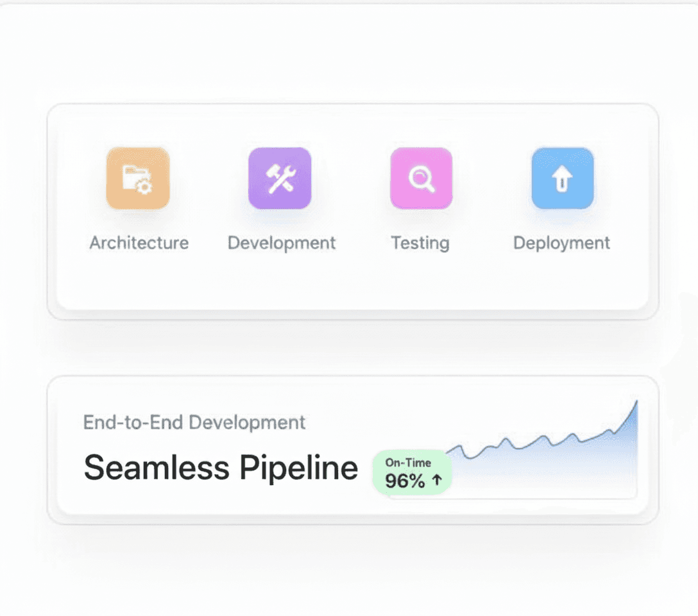Viewport: 698px width, 616px height.
Task: Click the chart baseline below the graph
Action: tap(541, 498)
